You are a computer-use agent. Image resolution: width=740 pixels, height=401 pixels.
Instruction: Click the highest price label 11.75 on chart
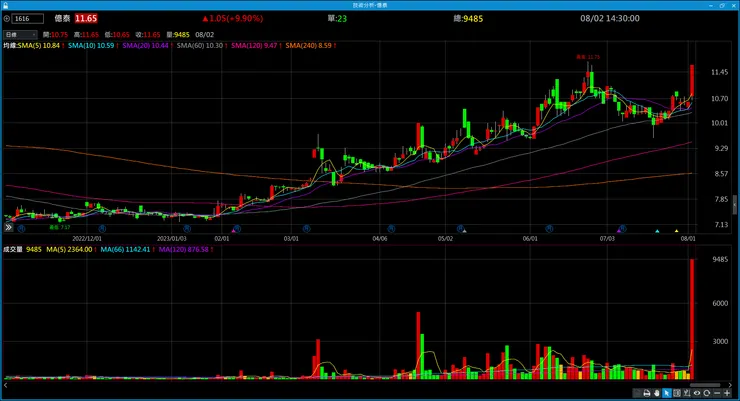pos(588,57)
